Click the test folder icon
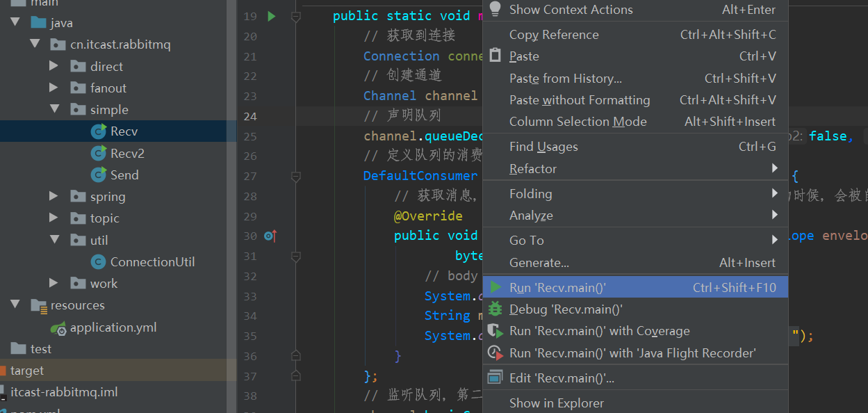868x413 pixels. pos(18,349)
